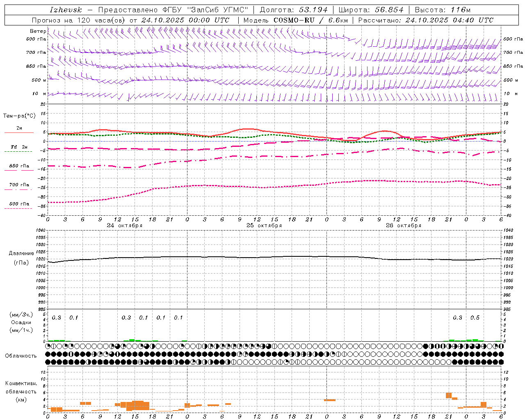525x420 pixels.
Task: Click the (мм/3ч.) precipitation unit label
Action: [21, 315]
